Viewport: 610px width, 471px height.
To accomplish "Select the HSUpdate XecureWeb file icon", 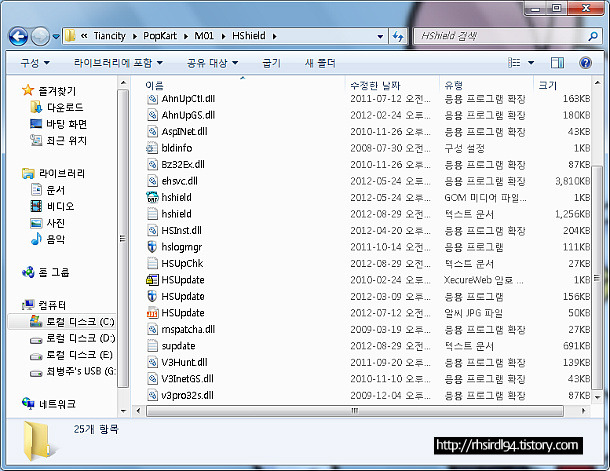I will click(152, 280).
